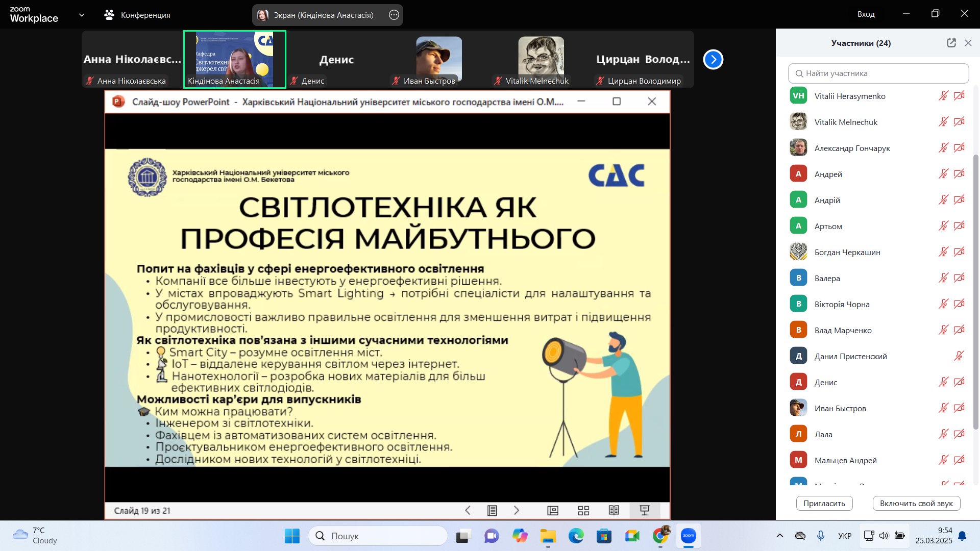Click the Вход sign-in menu
The image size is (980, 551).
[x=866, y=14]
